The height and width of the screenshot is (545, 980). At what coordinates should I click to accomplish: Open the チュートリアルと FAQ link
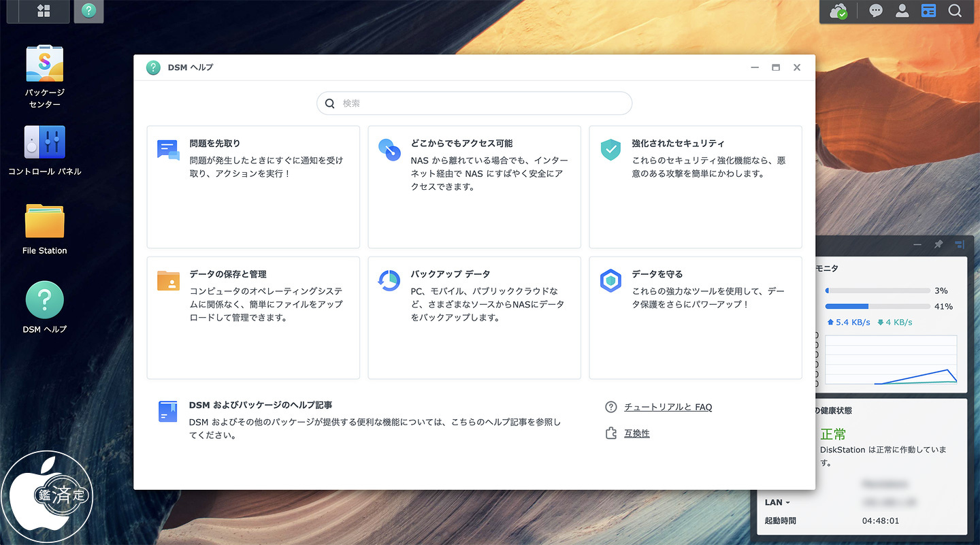pyautogui.click(x=668, y=407)
